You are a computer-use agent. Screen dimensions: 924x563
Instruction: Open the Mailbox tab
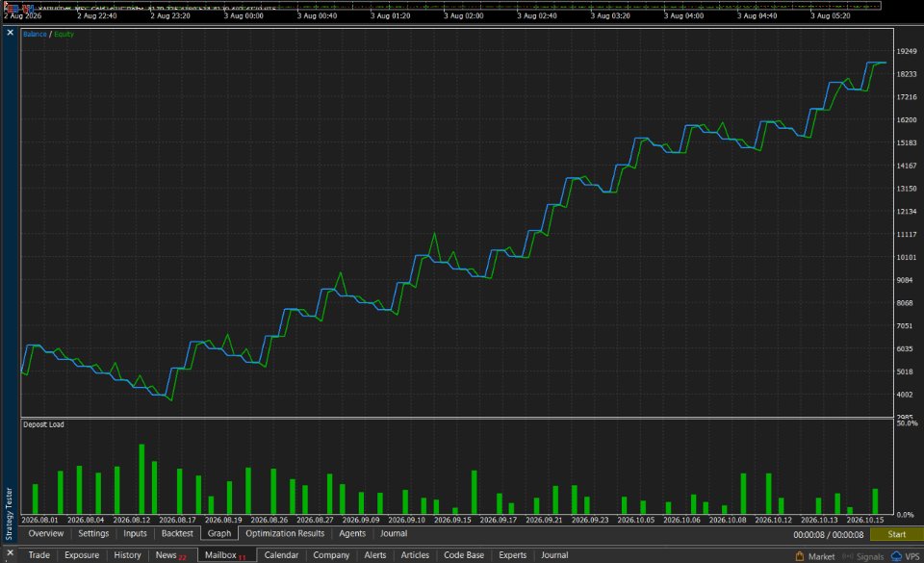click(221, 554)
